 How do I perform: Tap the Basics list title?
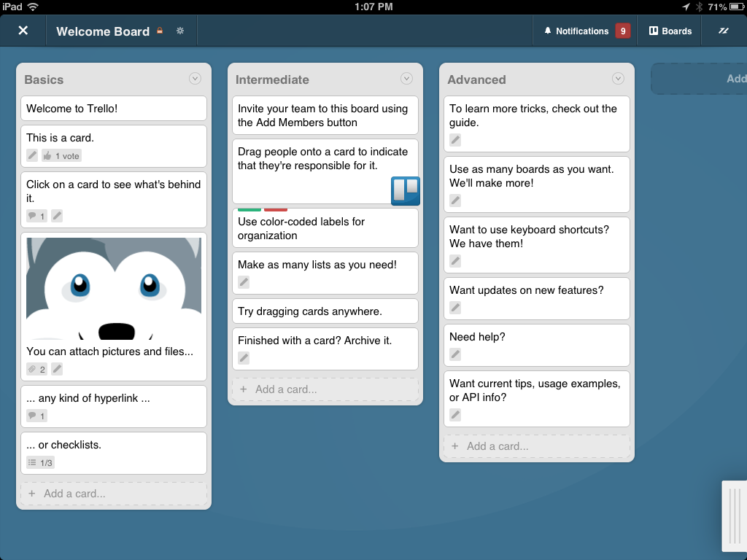click(44, 79)
